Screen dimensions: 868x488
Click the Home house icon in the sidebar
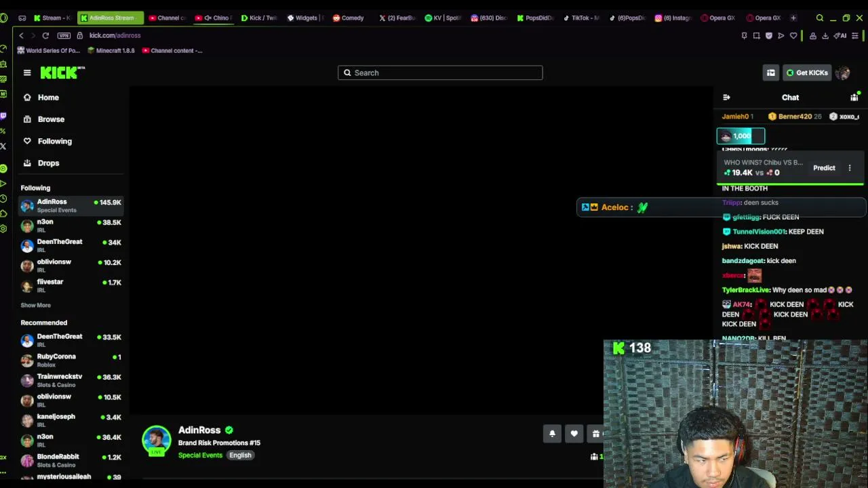tap(27, 98)
